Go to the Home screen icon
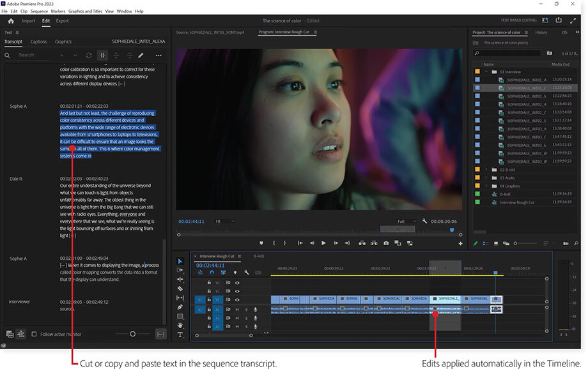 coord(11,21)
